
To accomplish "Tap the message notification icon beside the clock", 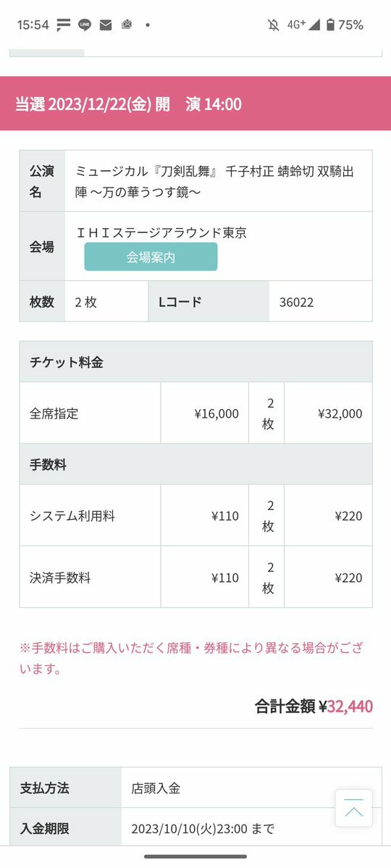I will pyautogui.click(x=64, y=25).
